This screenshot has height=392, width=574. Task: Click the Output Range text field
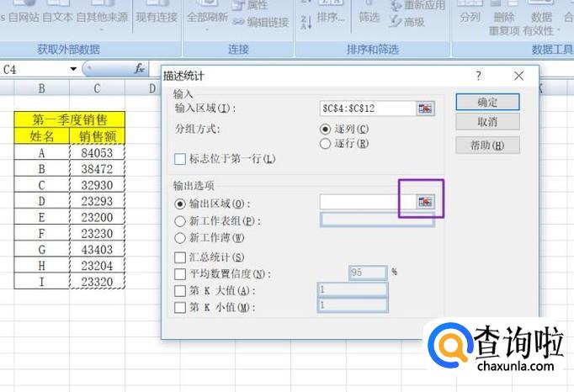pyautogui.click(x=367, y=202)
